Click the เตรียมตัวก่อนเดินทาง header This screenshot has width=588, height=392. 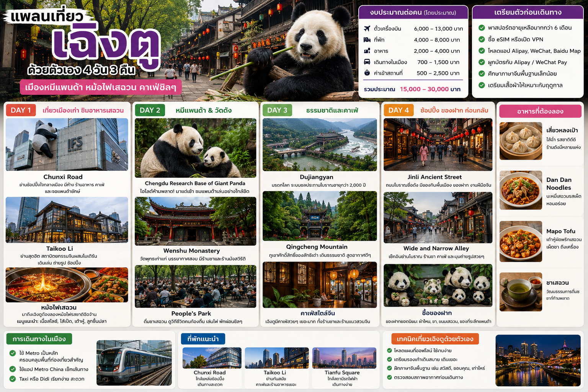point(528,12)
